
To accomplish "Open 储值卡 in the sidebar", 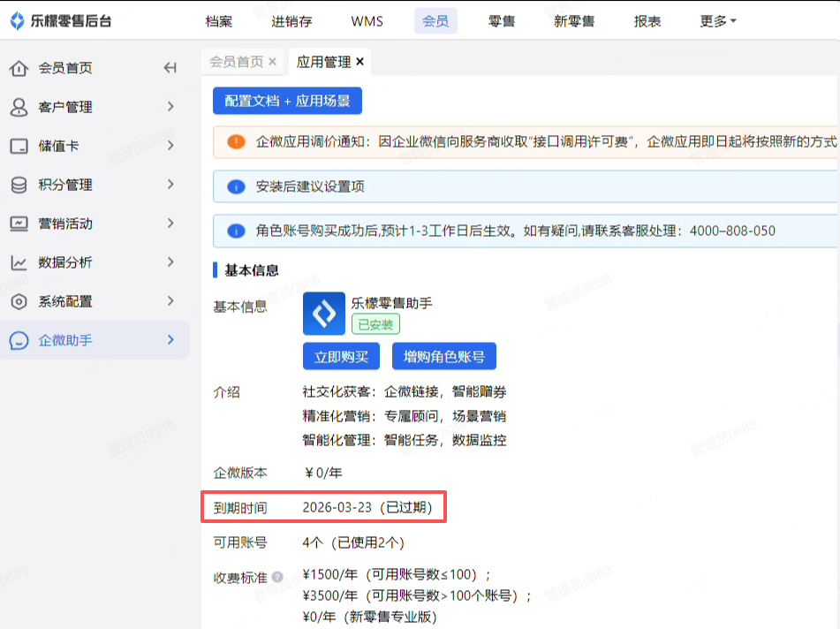I will (58, 146).
